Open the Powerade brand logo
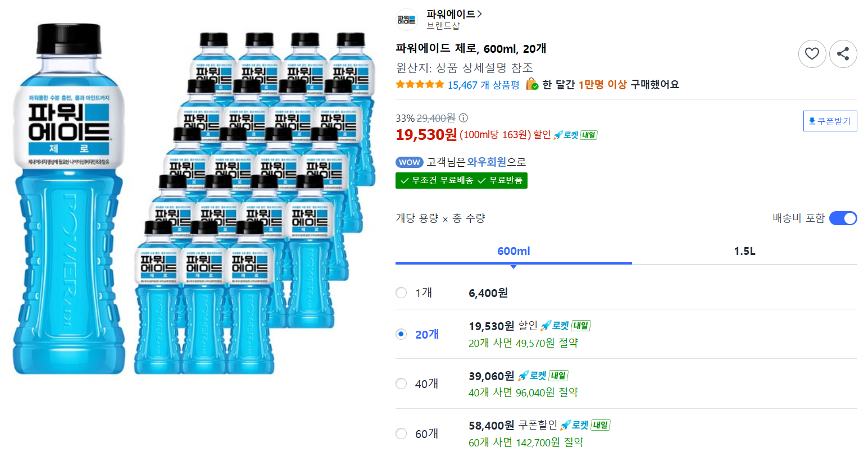 coord(407,20)
